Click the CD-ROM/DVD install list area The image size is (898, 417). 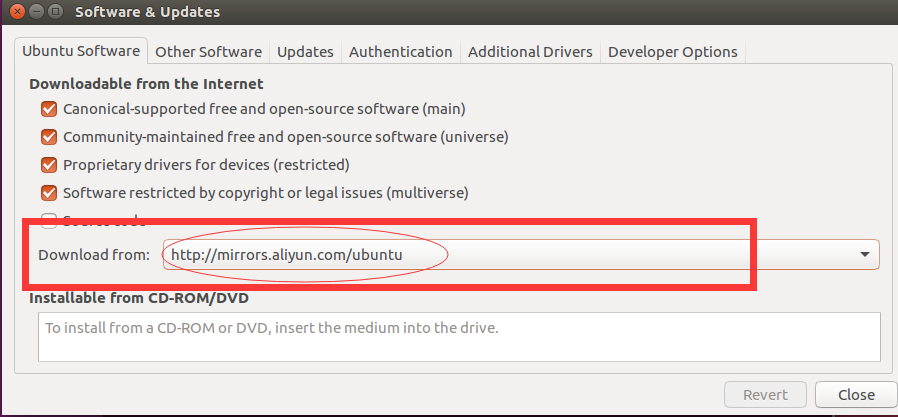pos(459,335)
